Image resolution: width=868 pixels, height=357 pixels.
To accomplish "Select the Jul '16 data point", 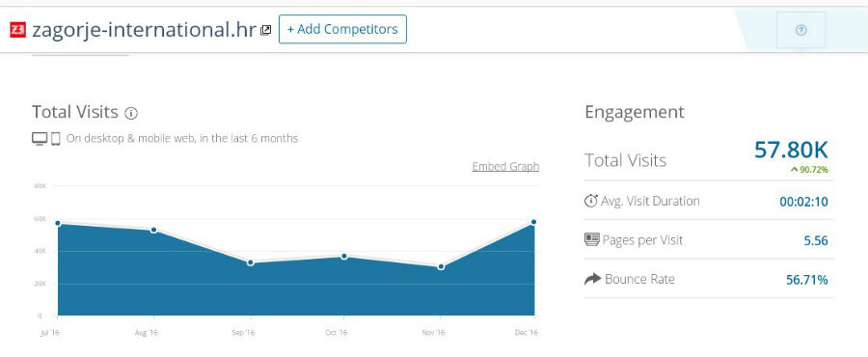I will tap(58, 223).
